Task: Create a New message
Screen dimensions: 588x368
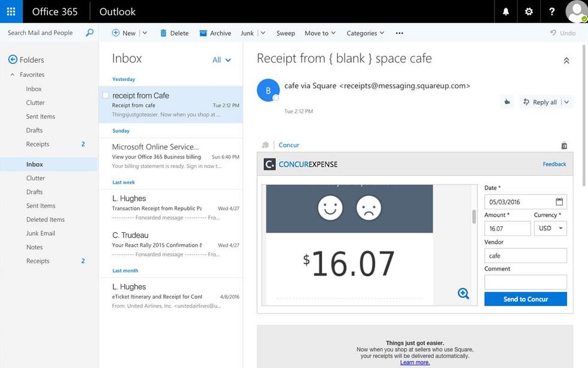Action: [124, 33]
